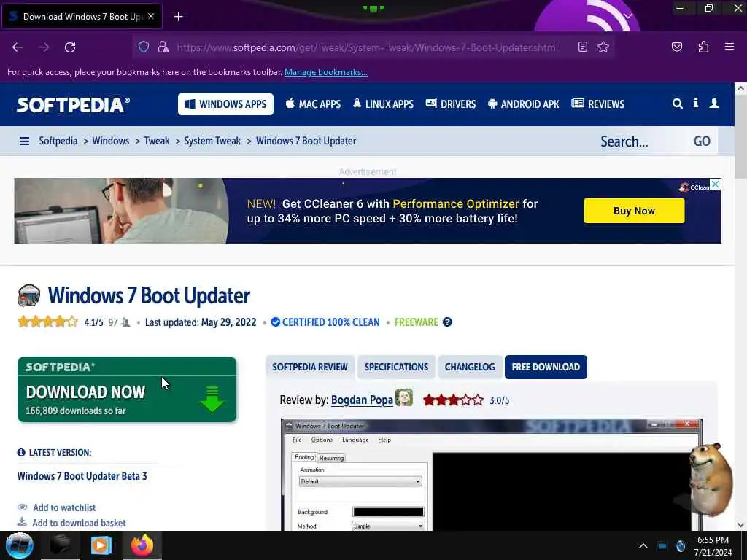This screenshot has width=747, height=560.
Task: Click Add to download basket
Action: (79, 523)
